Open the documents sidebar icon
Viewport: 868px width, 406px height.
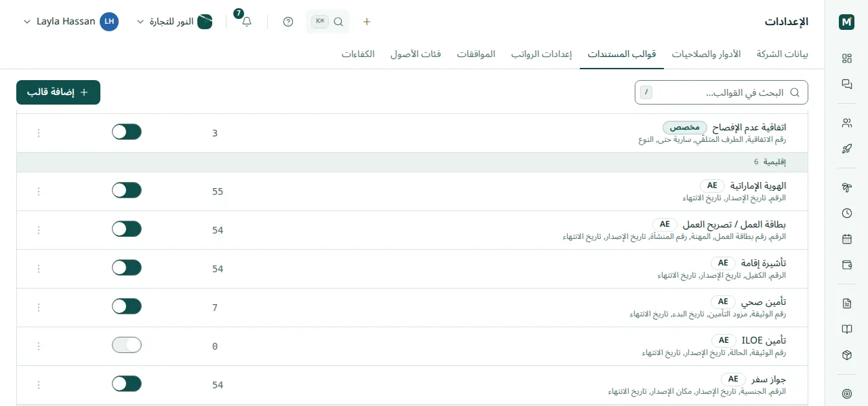coord(846,303)
